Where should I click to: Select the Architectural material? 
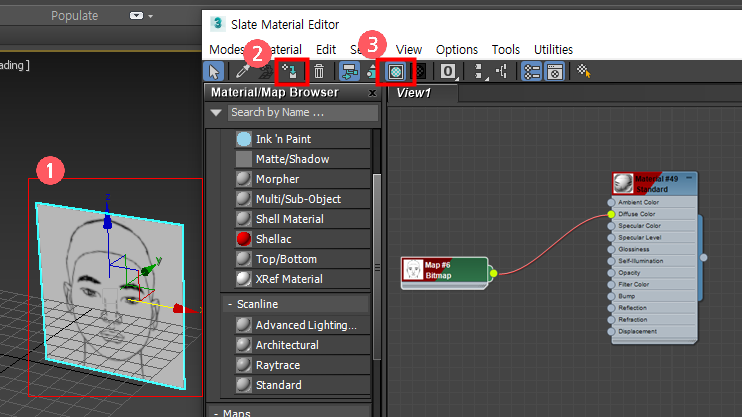pyautogui.click(x=302, y=345)
